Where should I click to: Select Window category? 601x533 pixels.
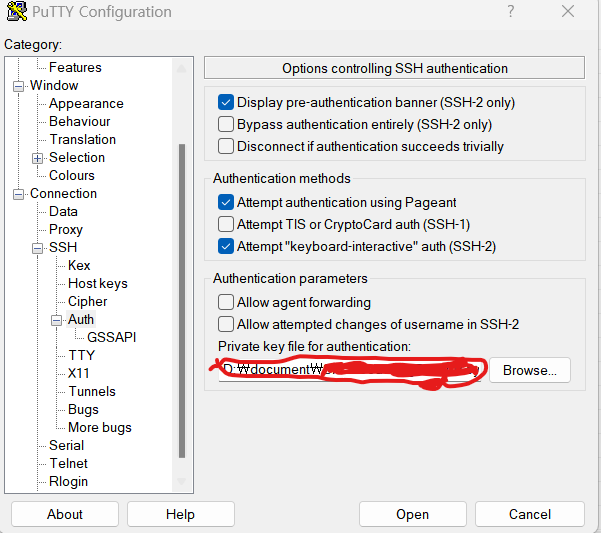54,85
